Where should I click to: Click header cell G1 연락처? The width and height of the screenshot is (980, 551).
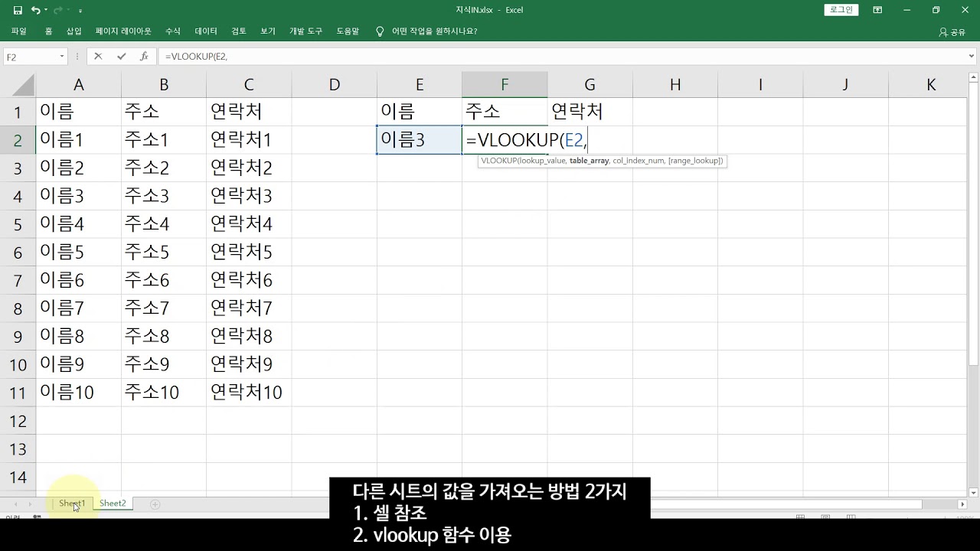[590, 112]
